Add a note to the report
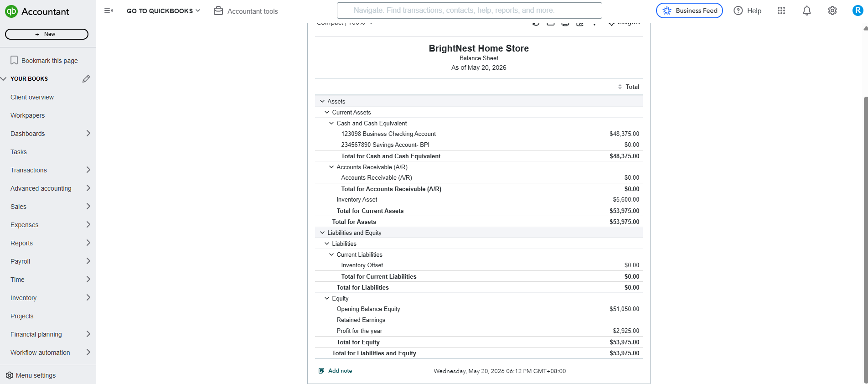 pos(336,371)
